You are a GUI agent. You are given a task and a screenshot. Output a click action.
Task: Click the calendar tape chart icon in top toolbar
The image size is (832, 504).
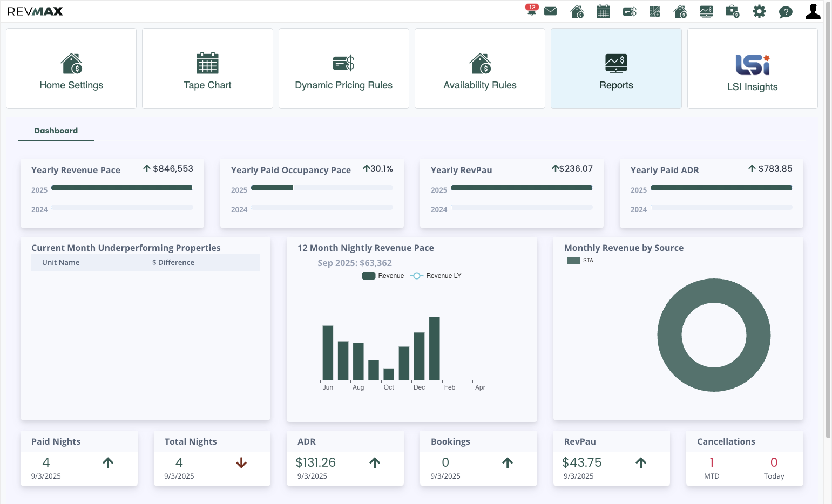[x=603, y=11]
